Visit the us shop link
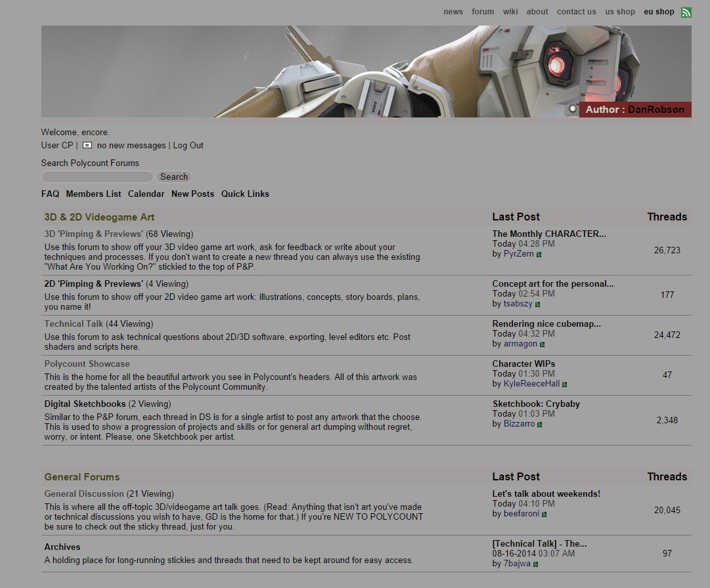Image resolution: width=710 pixels, height=588 pixels. tap(620, 12)
